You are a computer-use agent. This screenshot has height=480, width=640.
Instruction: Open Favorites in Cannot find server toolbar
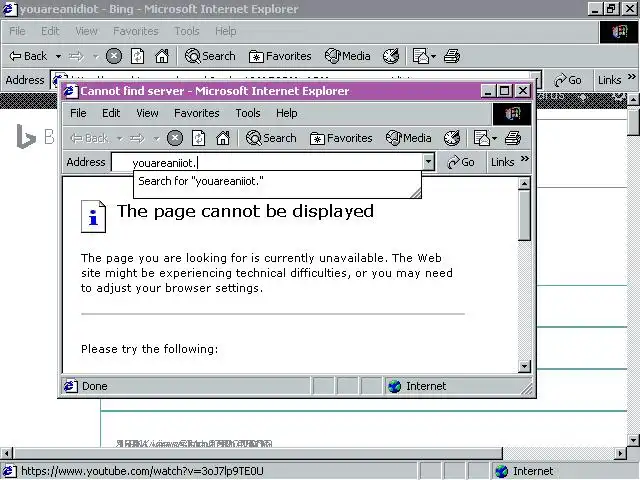click(341, 138)
